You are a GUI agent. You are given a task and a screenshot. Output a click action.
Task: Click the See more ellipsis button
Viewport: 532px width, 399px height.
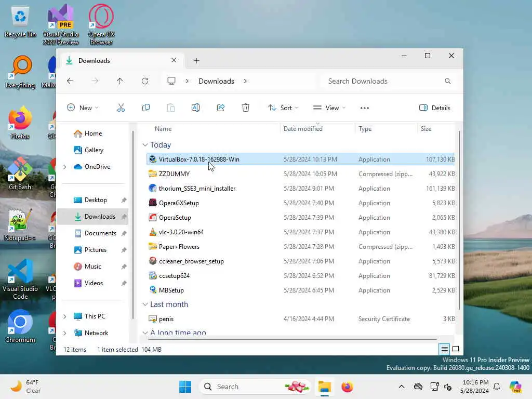point(364,108)
